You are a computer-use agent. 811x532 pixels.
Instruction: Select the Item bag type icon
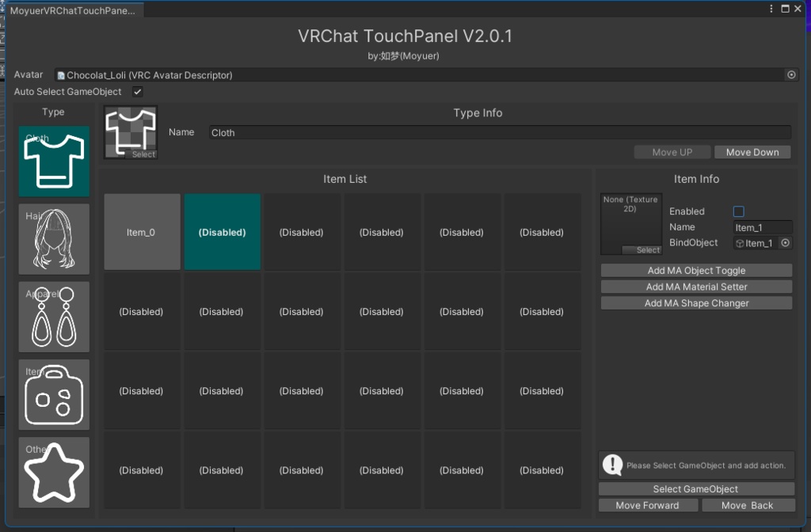54,393
